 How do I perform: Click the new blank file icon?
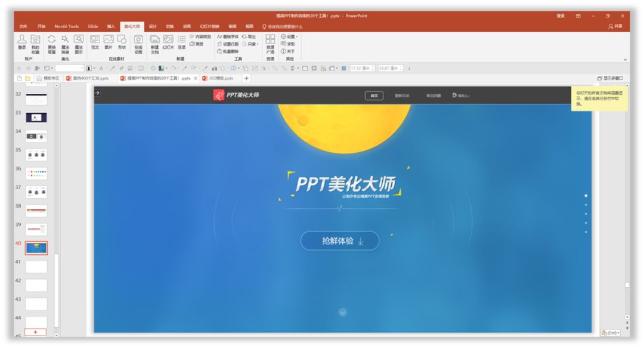pos(19,78)
